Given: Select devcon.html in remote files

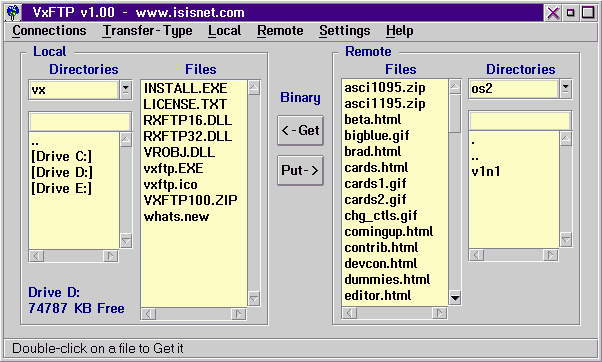Looking at the screenshot, I should pyautogui.click(x=380, y=264).
